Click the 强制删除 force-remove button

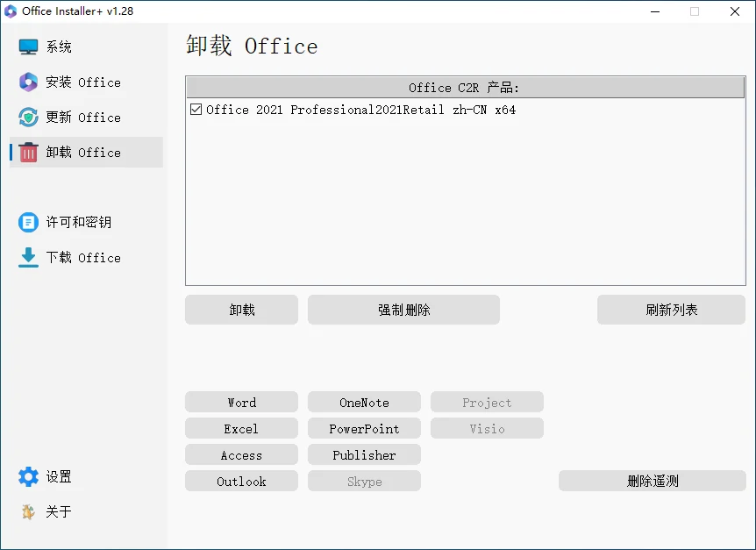403,309
